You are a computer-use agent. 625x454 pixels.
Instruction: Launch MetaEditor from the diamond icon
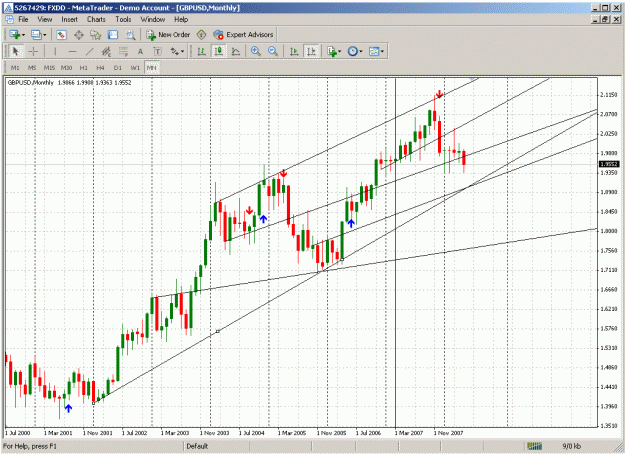202,35
